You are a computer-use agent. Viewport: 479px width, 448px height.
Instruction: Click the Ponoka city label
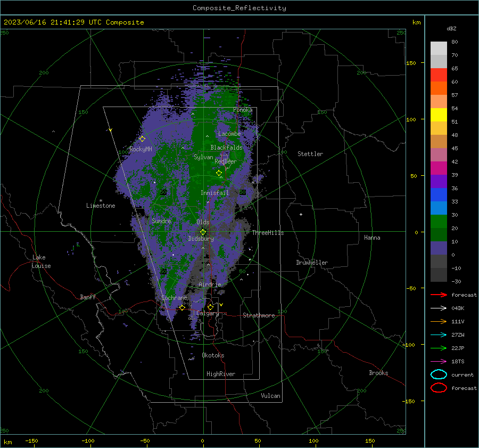coord(243,110)
